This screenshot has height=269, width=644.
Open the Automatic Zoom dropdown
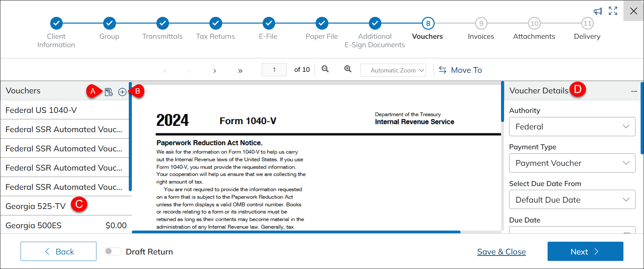point(393,70)
